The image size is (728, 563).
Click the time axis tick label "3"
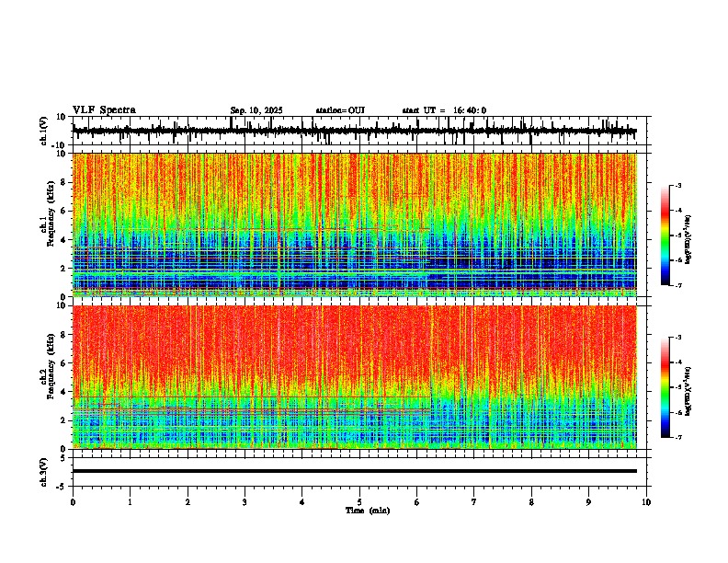(245, 502)
